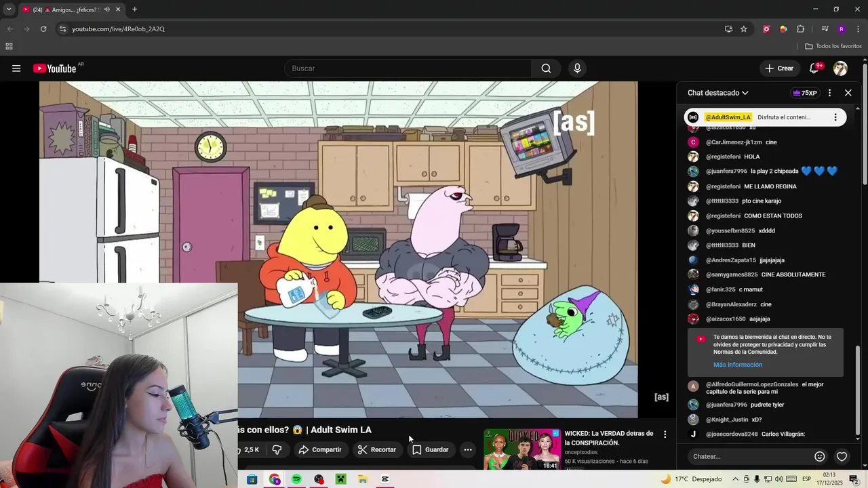Click the WICKED: La VERDAD video title
This screenshot has width=868, height=488.
(x=608, y=438)
